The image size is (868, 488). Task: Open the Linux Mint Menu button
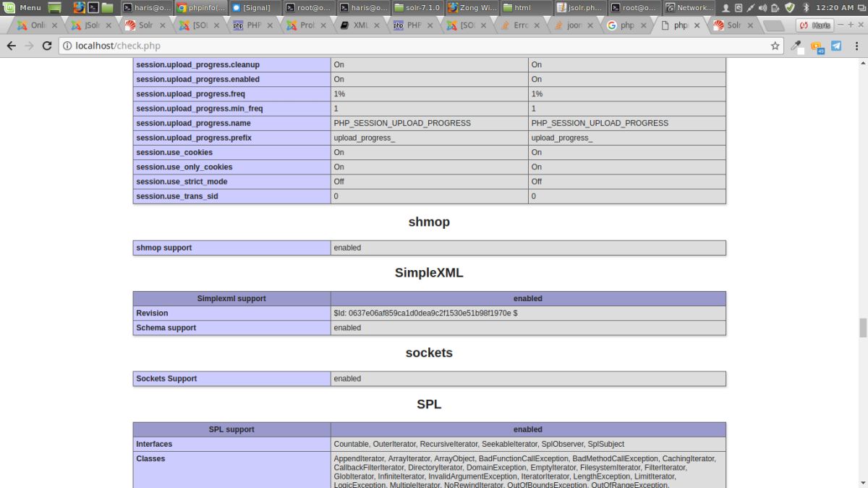[x=23, y=7]
